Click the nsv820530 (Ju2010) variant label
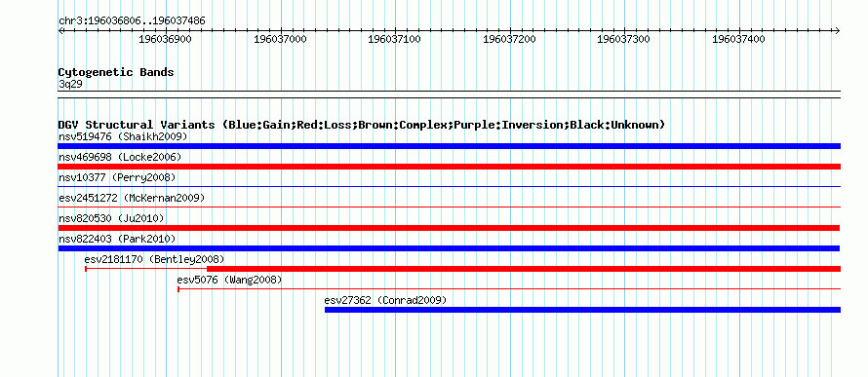The width and height of the screenshot is (868, 377). pos(111,218)
